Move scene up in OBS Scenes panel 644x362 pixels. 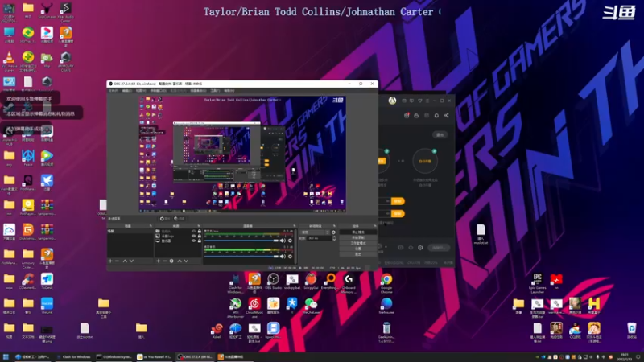tap(125, 261)
